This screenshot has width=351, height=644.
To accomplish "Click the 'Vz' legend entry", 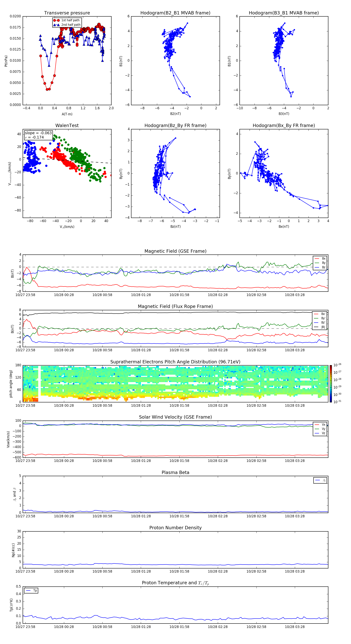I will (x=320, y=433).
